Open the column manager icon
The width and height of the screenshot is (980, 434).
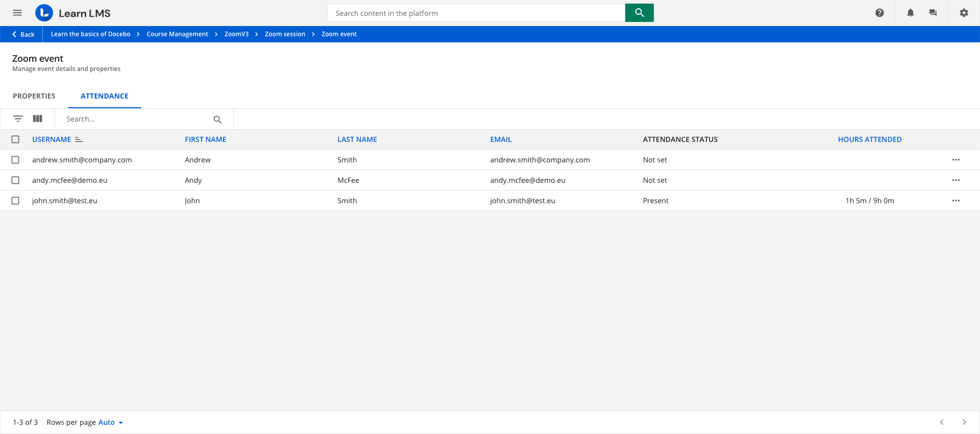tap(38, 118)
